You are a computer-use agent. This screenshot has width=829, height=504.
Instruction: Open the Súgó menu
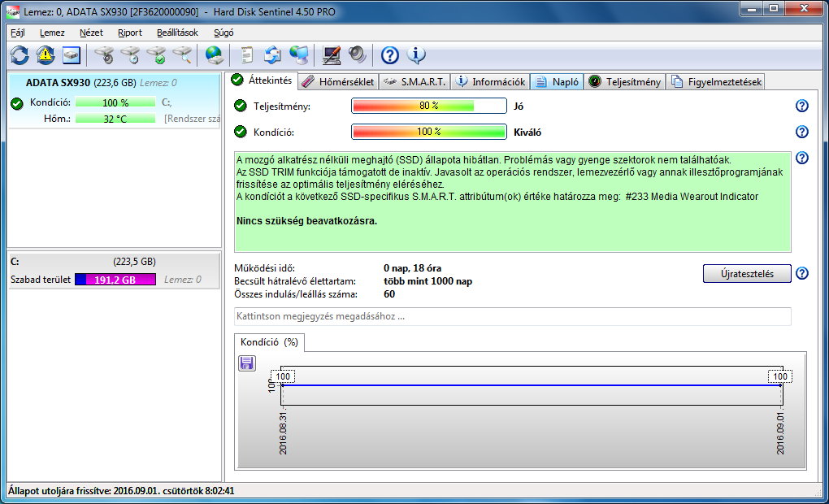coord(224,33)
